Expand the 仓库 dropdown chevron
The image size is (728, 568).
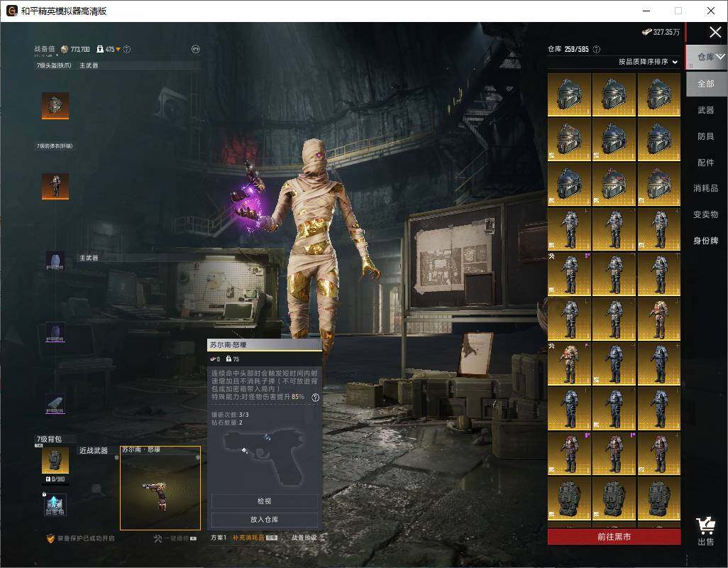coord(721,57)
